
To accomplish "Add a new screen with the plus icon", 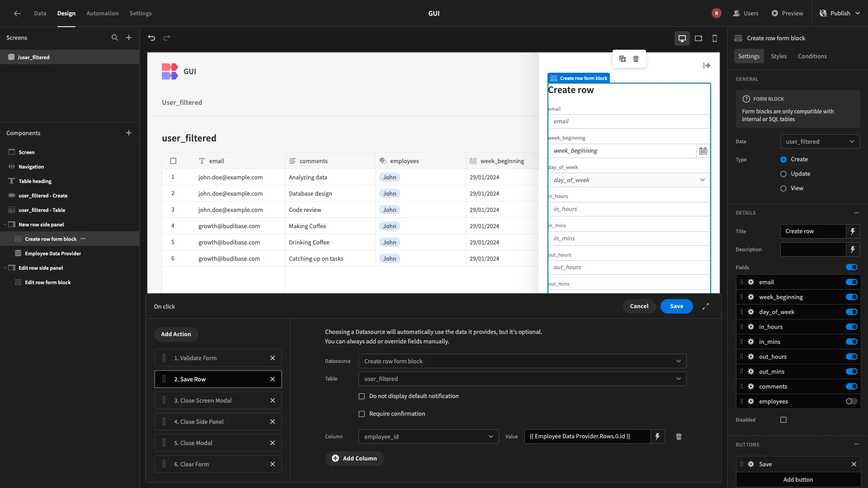I will (x=129, y=38).
